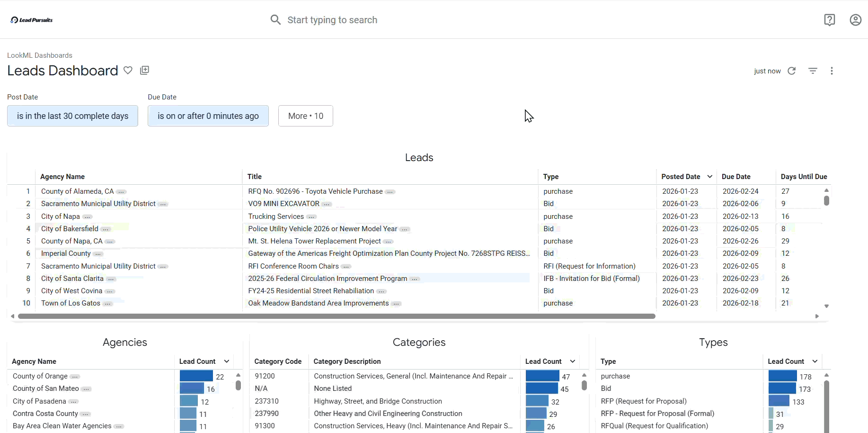Select the Sacramento Municipal Utility District row 2 cell
Viewport: 868px width, 433px height.
pyautogui.click(x=98, y=204)
